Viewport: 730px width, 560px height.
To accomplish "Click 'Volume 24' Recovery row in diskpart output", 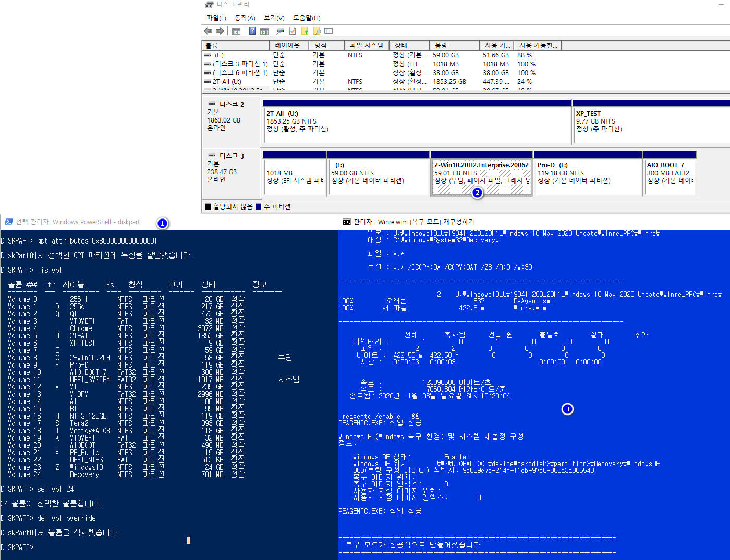I will pos(126,474).
